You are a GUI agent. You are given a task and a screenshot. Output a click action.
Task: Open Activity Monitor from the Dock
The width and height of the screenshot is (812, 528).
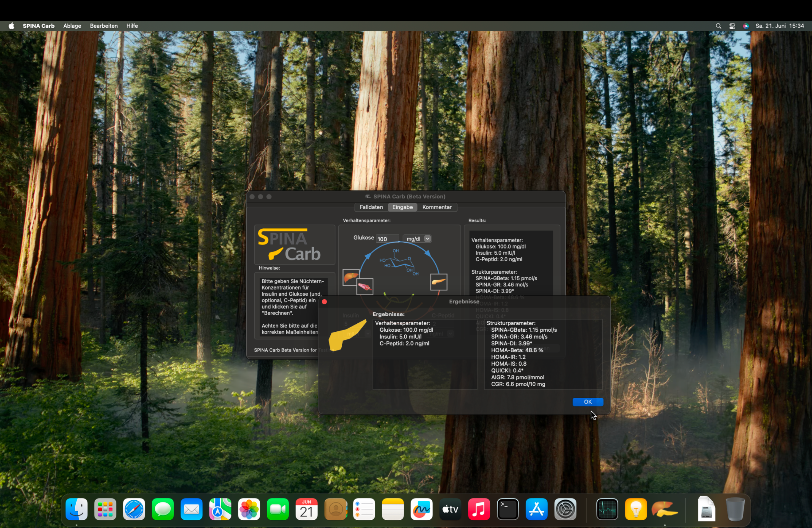point(607,509)
